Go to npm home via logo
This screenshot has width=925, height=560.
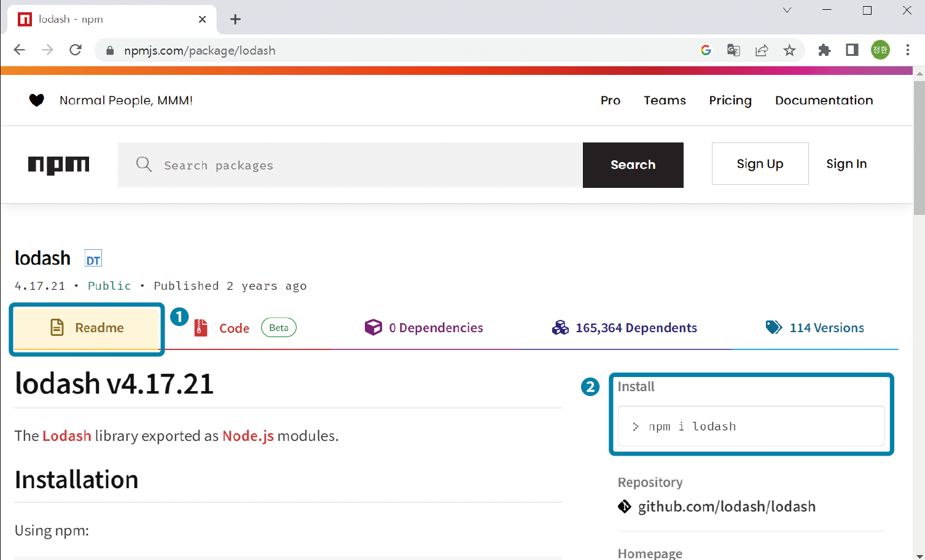pos(59,165)
